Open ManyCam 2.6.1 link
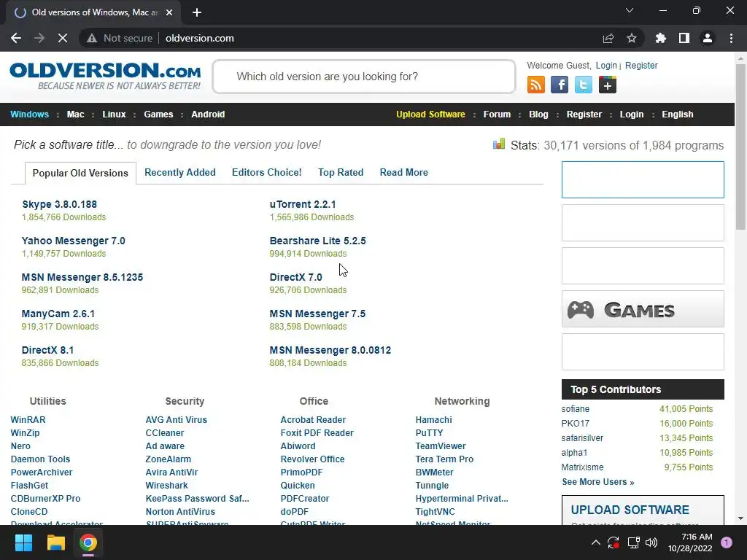The image size is (747, 560). pos(58,314)
